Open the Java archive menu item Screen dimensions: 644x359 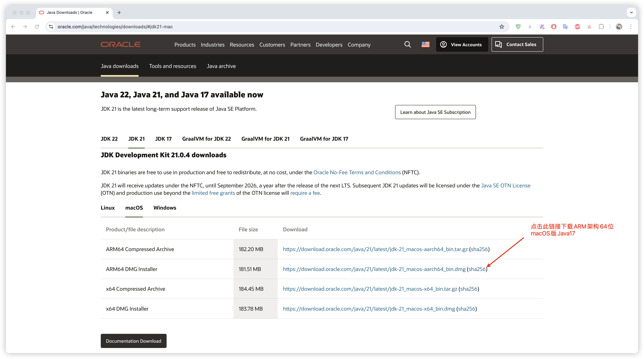[x=221, y=66]
